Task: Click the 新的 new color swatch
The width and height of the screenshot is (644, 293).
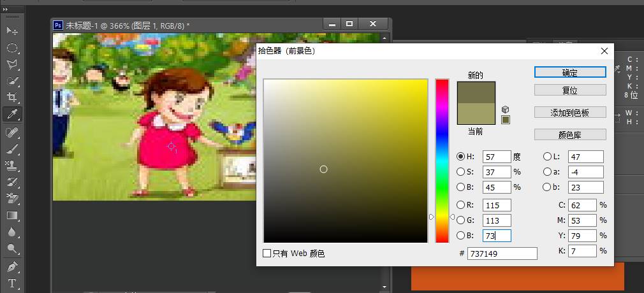Action: tap(476, 92)
